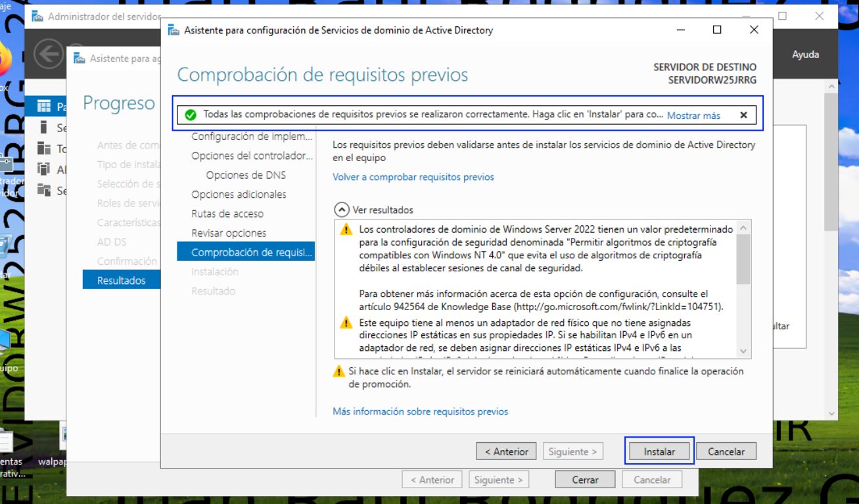Viewport: 859px width, 504px height.
Task: Click 'Antes de com...' in the Progreso wizard
Action: pyautogui.click(x=129, y=145)
